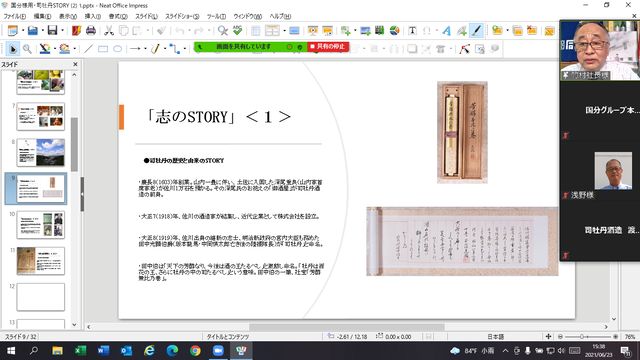
Task: Click the 日本語 language status field
Action: click(x=495, y=337)
